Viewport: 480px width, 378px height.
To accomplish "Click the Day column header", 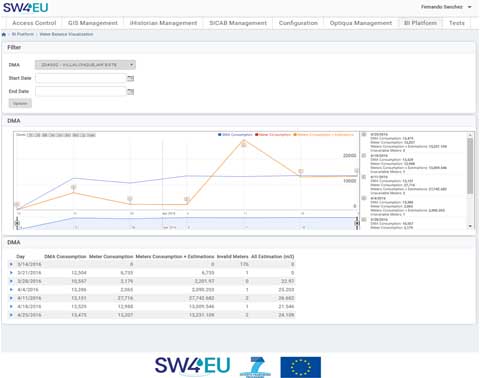I will pyautogui.click(x=21, y=257).
